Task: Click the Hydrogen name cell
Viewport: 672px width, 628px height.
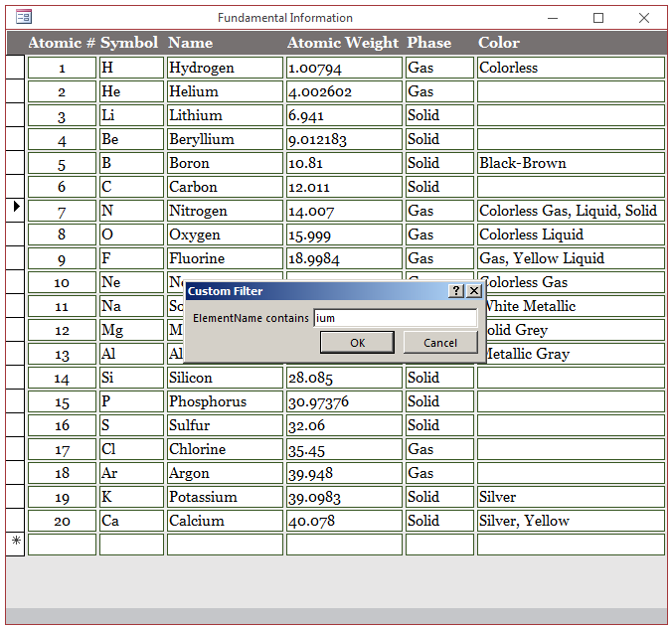Action: 225,68
